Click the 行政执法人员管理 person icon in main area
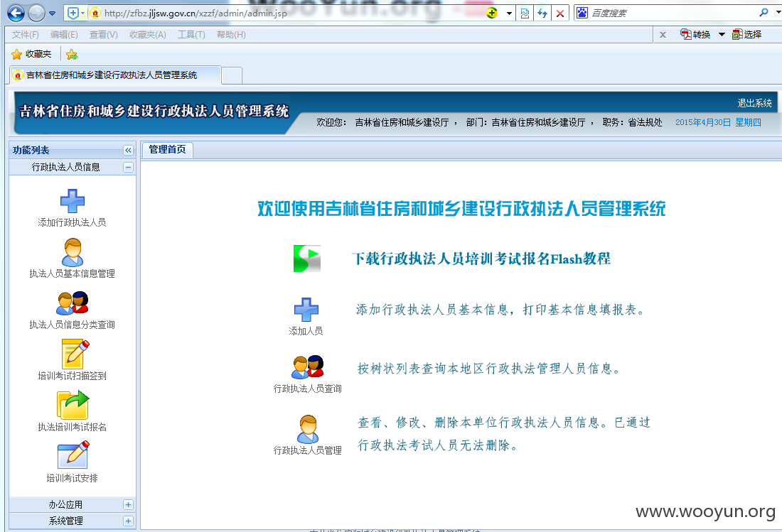The width and height of the screenshot is (782, 532). [308, 429]
